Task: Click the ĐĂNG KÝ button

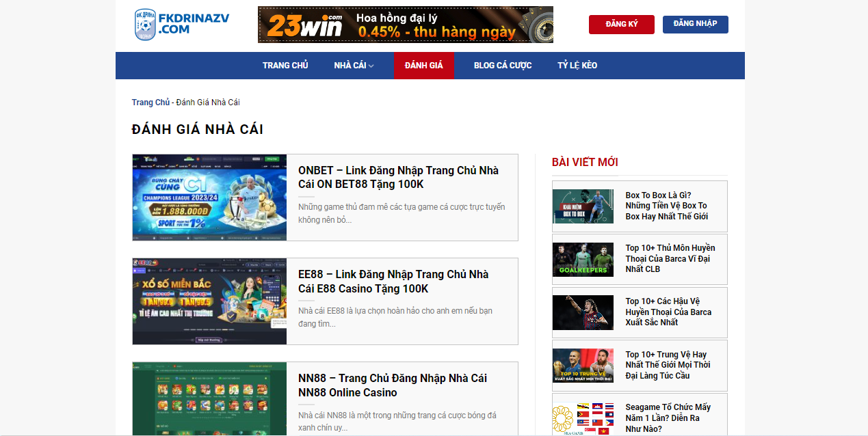Action: 622,25
